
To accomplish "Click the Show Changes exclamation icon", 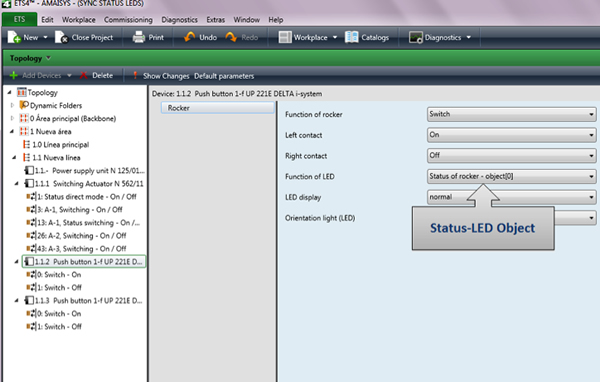I will [135, 75].
